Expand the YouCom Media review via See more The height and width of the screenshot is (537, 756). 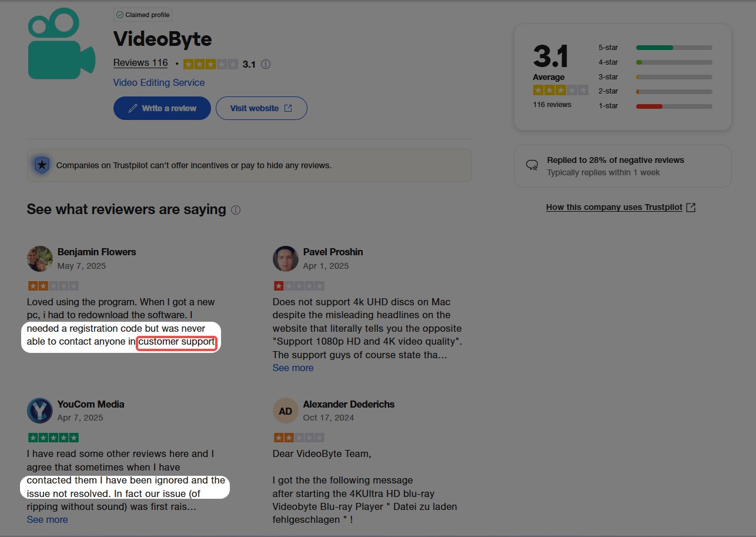[x=47, y=519]
